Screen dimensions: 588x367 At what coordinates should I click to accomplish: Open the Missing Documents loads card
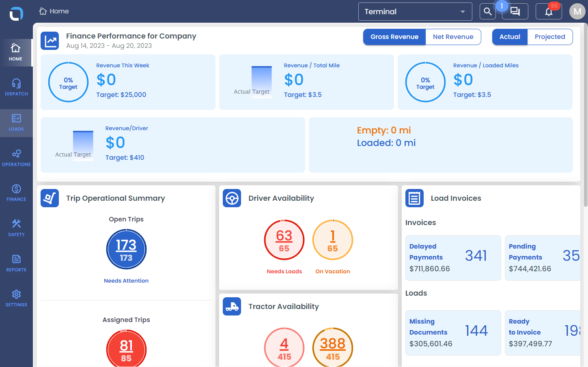[453, 333]
